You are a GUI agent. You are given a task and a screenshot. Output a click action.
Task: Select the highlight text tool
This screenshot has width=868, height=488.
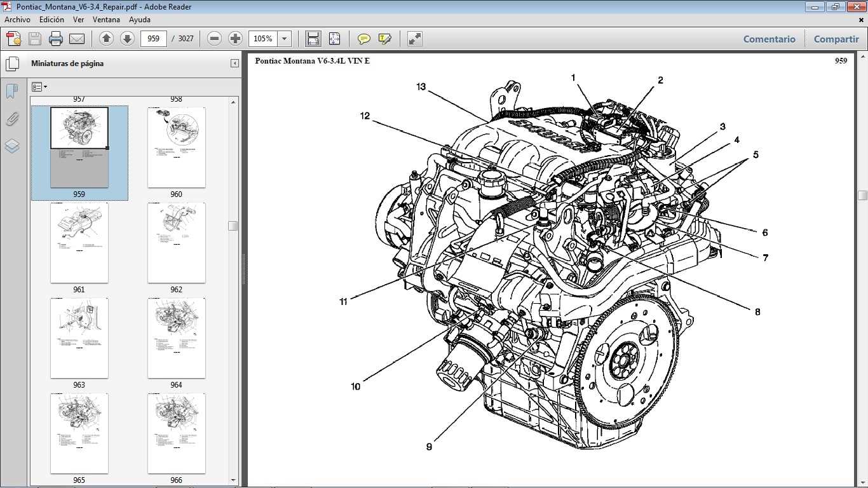click(384, 39)
